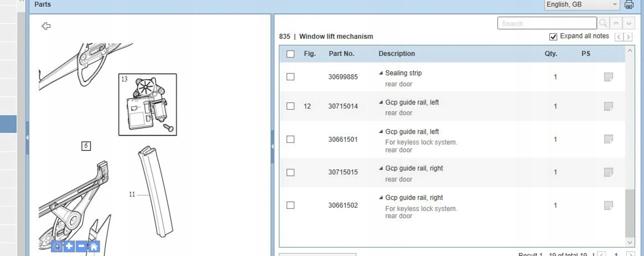Open the English, GB language dropdown
The image size is (644, 256).
582,5
